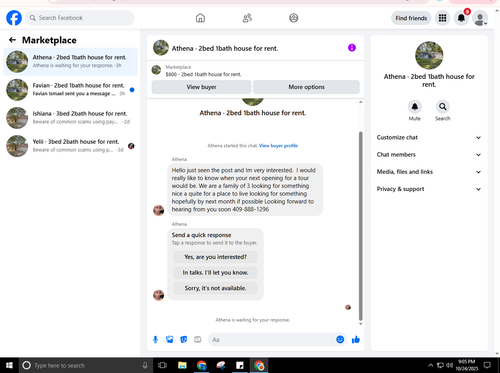Open the $800 listing thumbnail under Marketplace
500x373 pixels.
point(156,70)
